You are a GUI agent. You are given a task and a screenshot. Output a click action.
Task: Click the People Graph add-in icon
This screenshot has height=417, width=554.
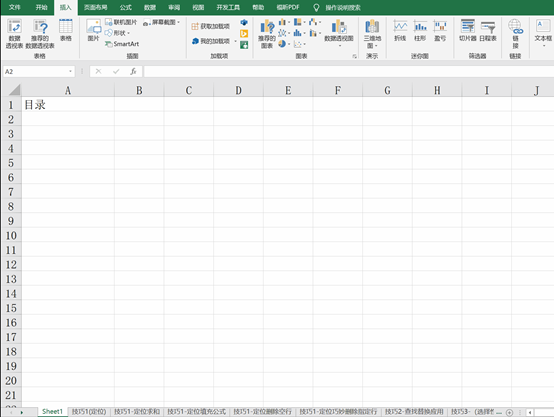pyautogui.click(x=244, y=45)
